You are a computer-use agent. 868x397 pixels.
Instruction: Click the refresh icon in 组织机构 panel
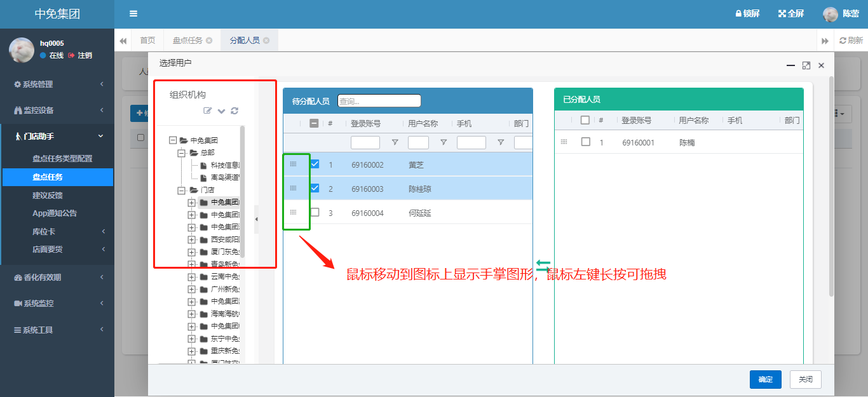234,111
